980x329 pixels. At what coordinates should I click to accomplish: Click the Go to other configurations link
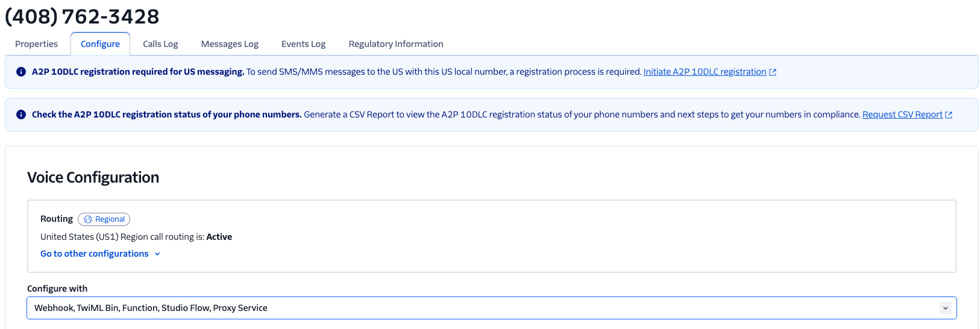(95, 254)
